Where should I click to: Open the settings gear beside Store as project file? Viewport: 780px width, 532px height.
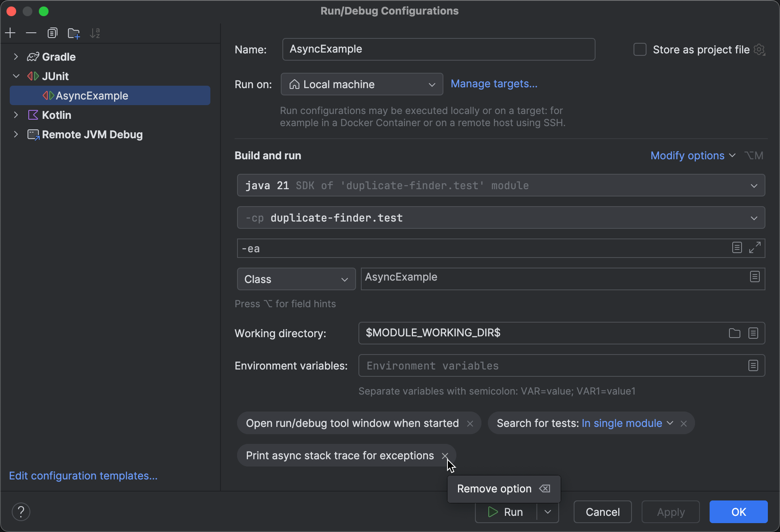[760, 49]
